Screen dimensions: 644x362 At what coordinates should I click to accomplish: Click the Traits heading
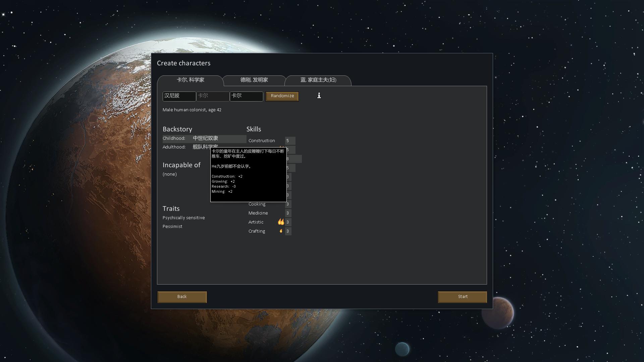pos(171,209)
